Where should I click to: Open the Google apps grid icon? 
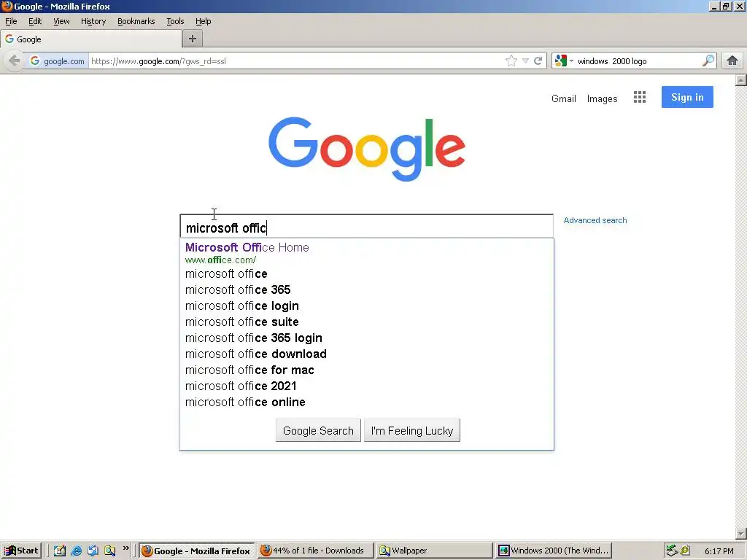coord(639,98)
